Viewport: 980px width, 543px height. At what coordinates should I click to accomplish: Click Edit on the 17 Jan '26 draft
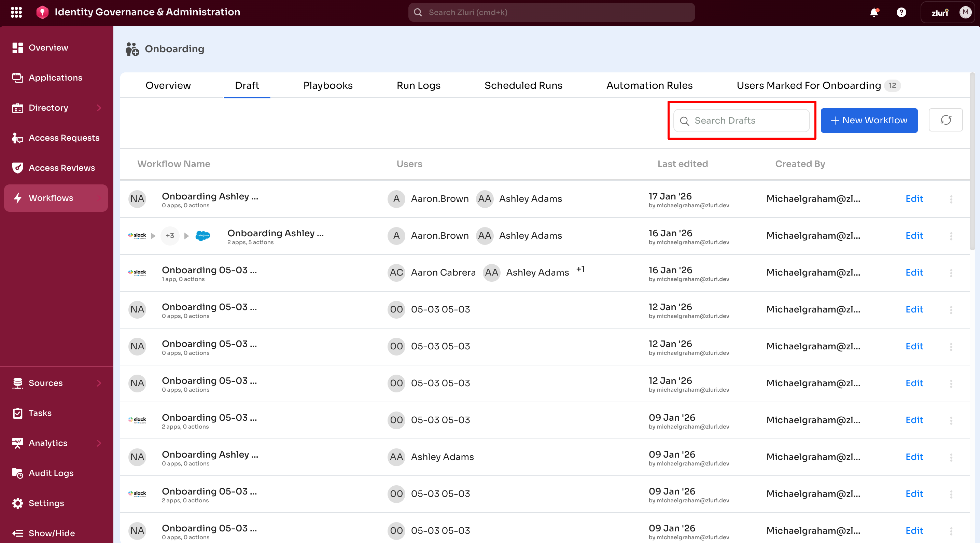(x=914, y=199)
